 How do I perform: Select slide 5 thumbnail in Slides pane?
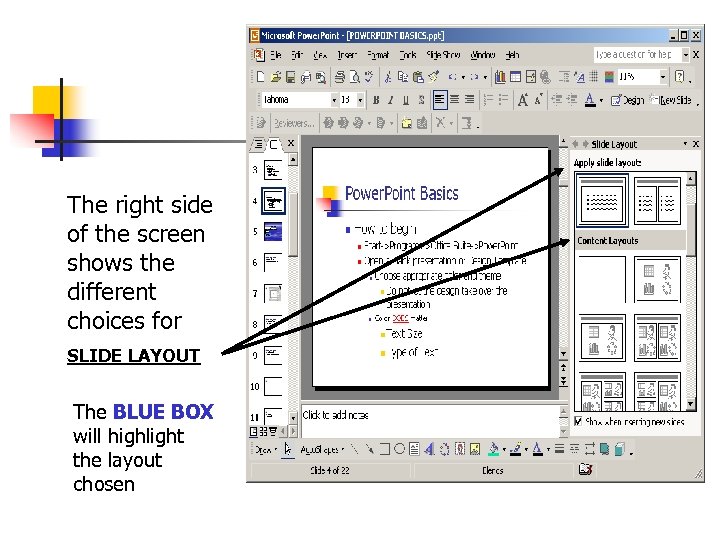[273, 231]
